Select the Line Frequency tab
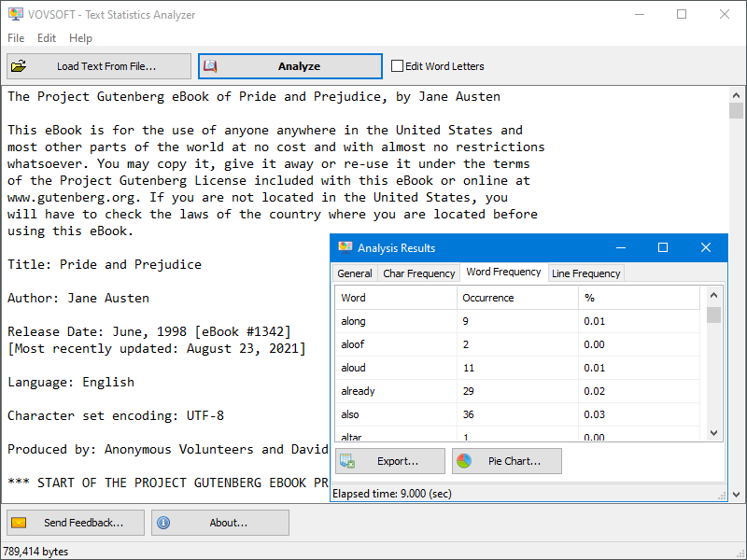The height and width of the screenshot is (560, 747). coord(585,273)
